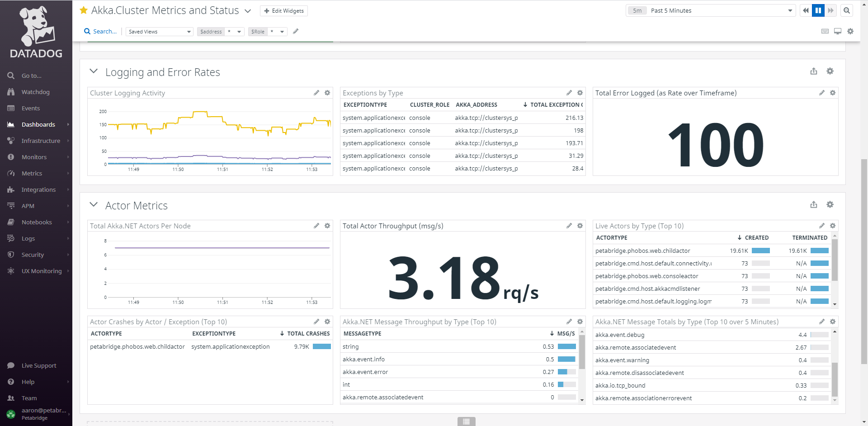Open Notebooks menu in sidebar
Screen dimensions: 868x426
36,222
